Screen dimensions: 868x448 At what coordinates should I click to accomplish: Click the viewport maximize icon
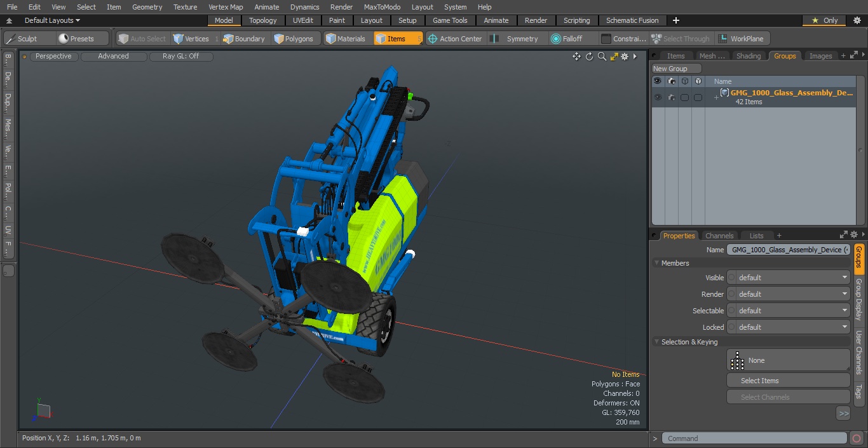pyautogui.click(x=614, y=57)
